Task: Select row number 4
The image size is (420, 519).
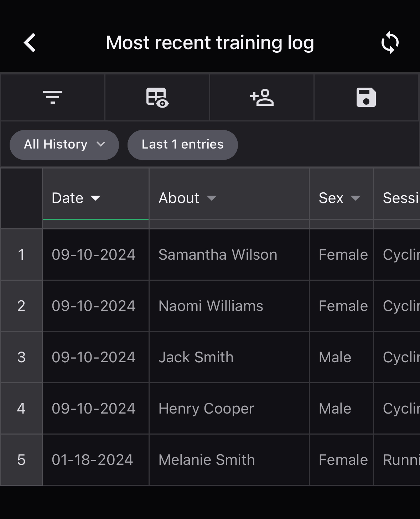Action: pos(21,409)
